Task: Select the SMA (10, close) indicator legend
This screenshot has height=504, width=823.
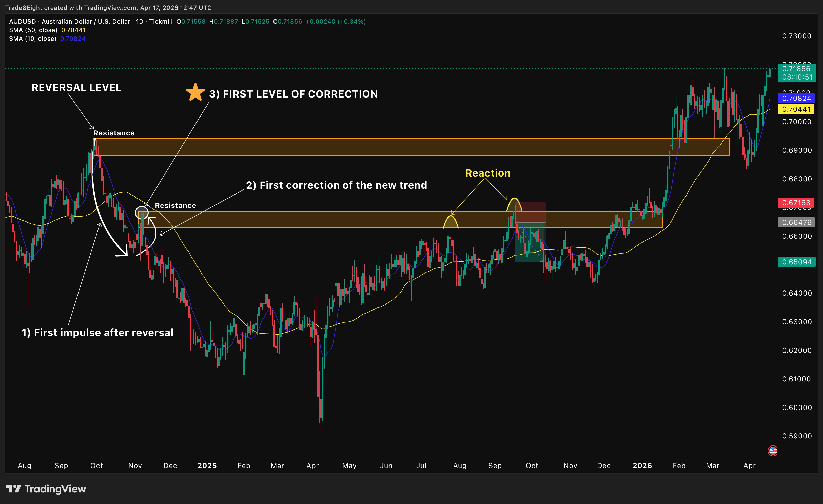Action: click(47, 39)
